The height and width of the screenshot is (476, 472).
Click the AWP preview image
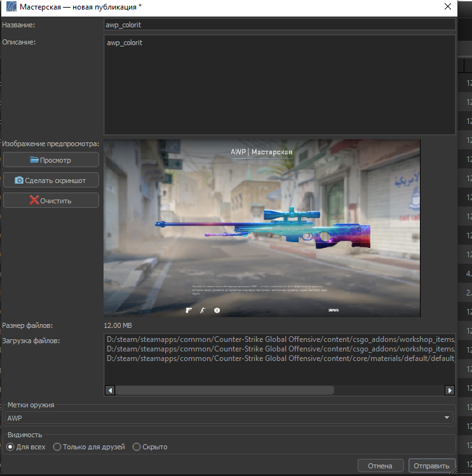262,228
